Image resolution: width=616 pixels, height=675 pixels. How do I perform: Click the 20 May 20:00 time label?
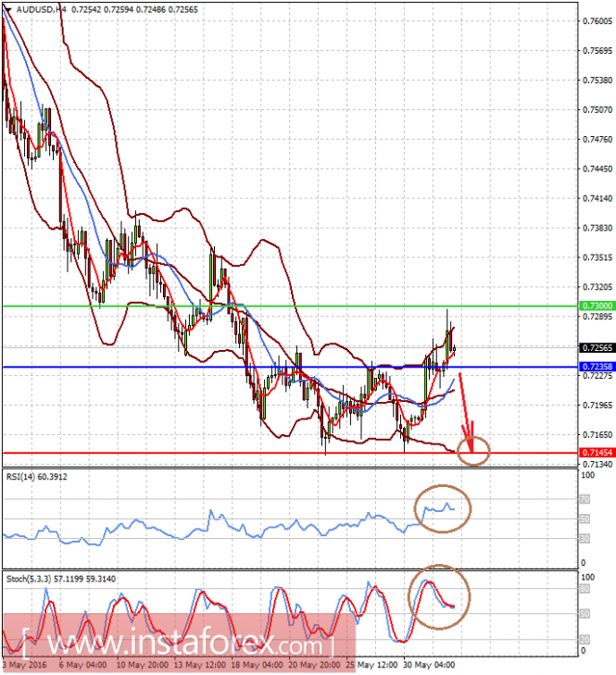point(314,665)
